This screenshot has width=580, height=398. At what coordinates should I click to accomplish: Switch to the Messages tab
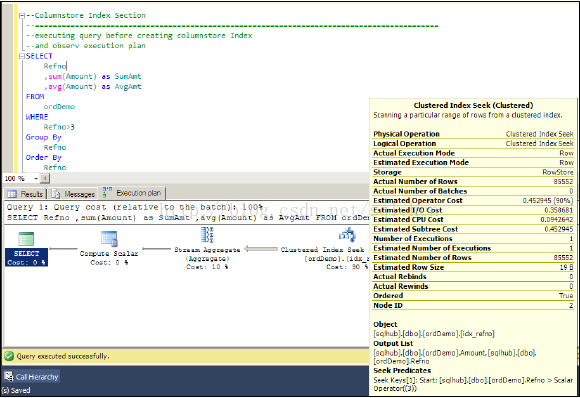[73, 194]
